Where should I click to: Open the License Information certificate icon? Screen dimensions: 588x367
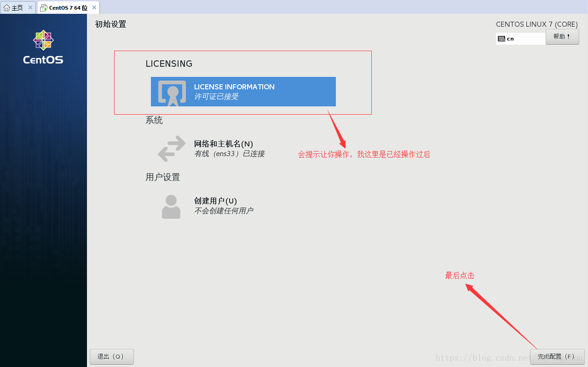point(172,93)
